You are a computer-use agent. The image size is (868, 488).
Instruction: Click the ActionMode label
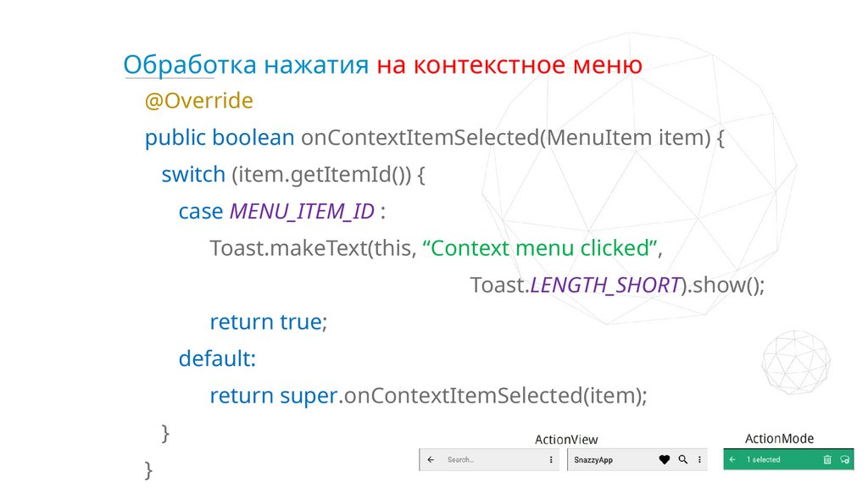coord(779,439)
